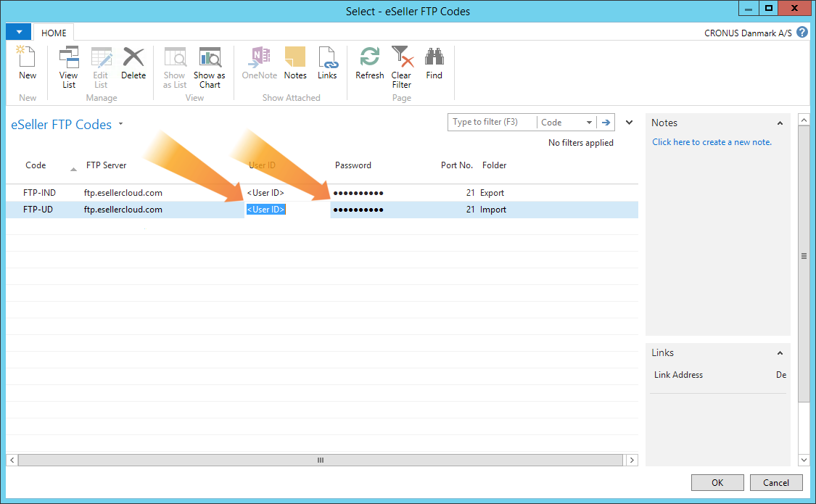The width and height of the screenshot is (816, 504).
Task: Click factbox scrollbar down arrow
Action: pos(804,460)
